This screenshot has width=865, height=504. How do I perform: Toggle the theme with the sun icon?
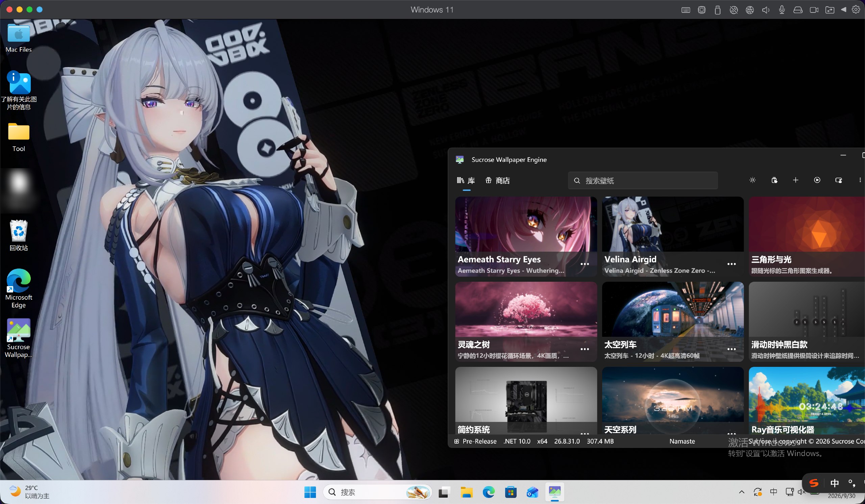[x=752, y=180]
